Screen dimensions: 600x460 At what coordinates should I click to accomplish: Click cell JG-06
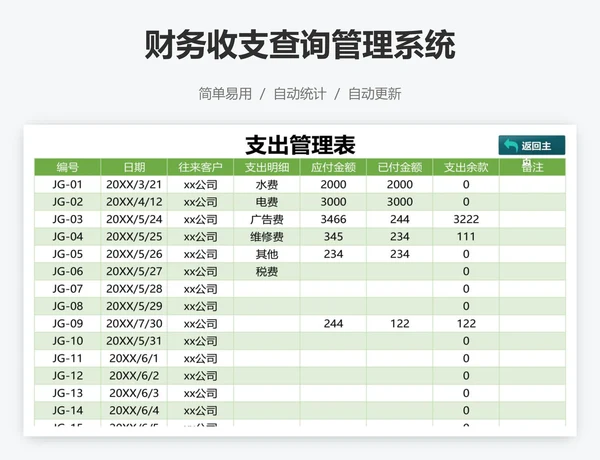pyautogui.click(x=67, y=271)
